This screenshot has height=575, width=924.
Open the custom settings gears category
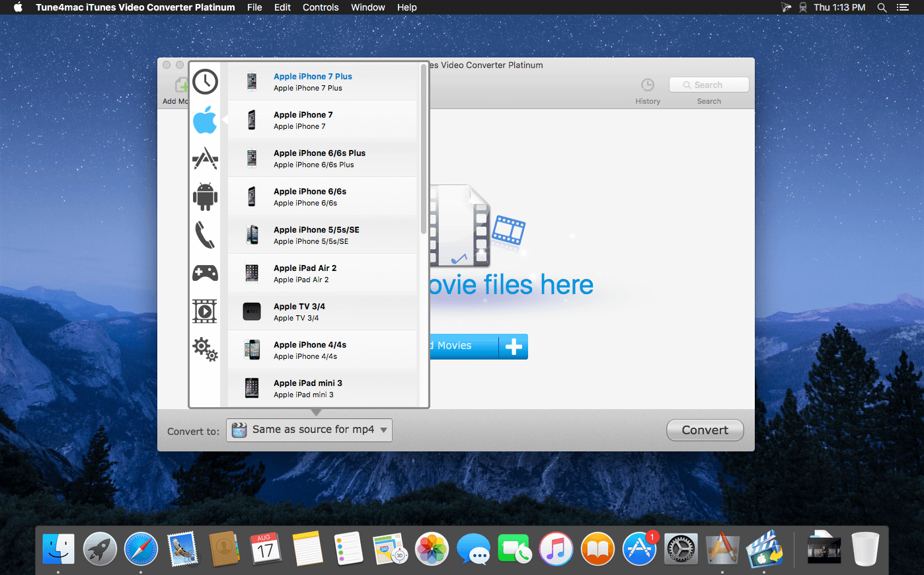click(205, 349)
